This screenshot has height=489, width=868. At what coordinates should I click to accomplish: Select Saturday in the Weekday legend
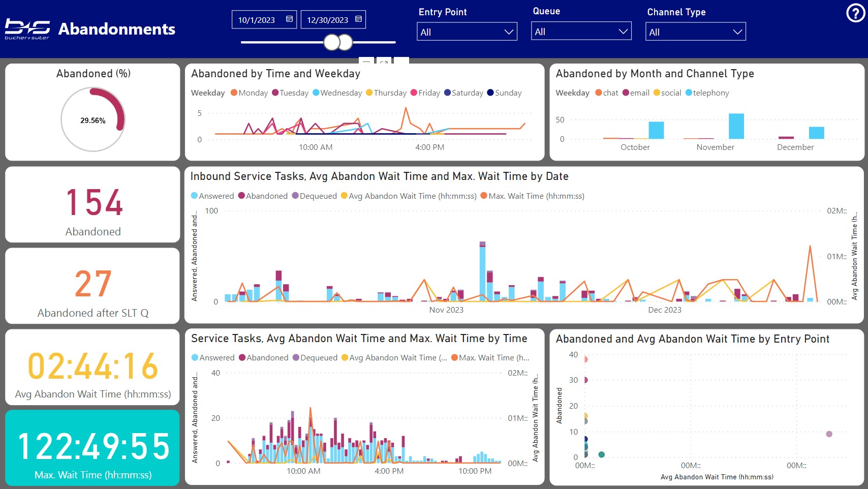point(463,93)
